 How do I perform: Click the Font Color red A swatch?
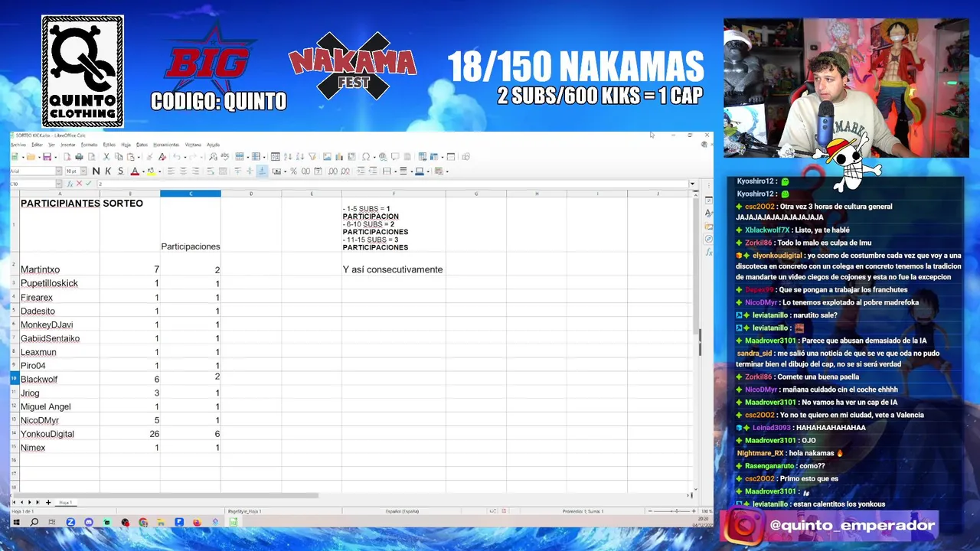tap(135, 171)
